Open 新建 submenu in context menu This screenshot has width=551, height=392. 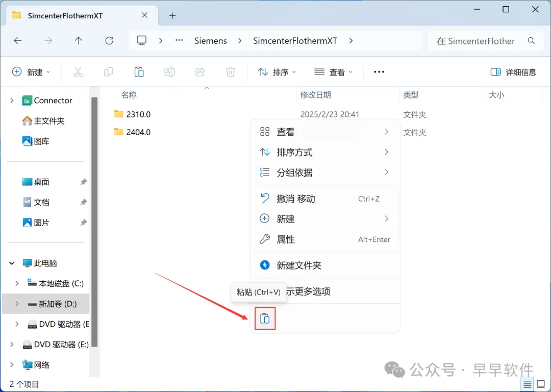325,219
